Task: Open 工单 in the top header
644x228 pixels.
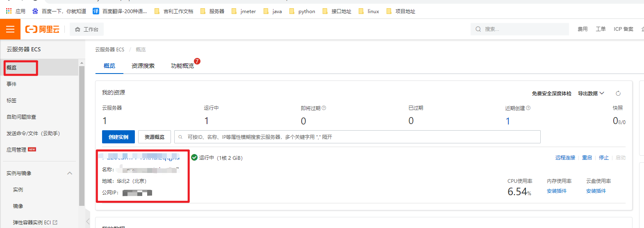Action: tap(601, 29)
